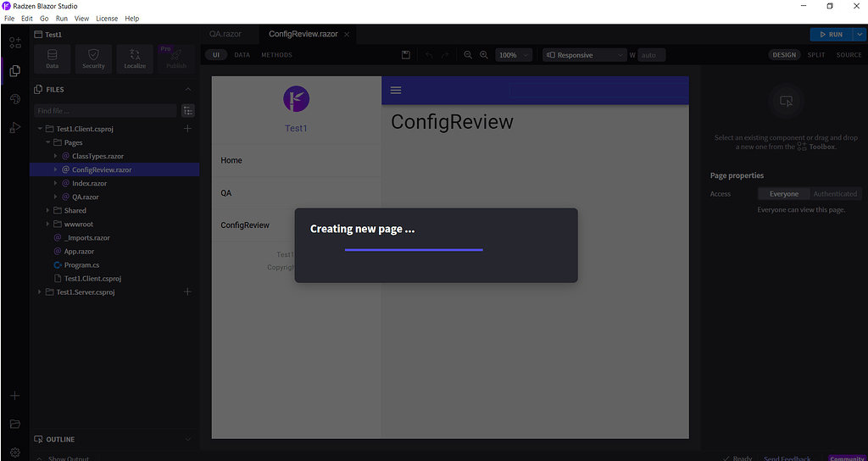Add new item to Test1.Server.csproj
This screenshot has width=868, height=461.
tap(187, 292)
